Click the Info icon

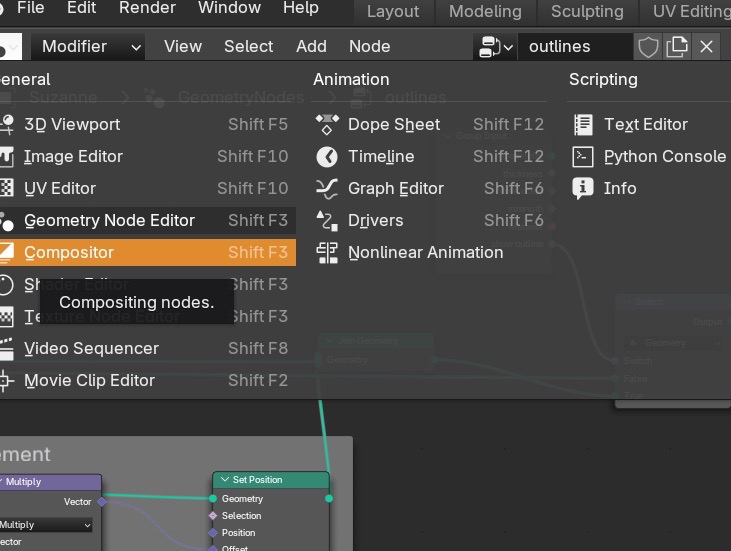[x=583, y=188]
